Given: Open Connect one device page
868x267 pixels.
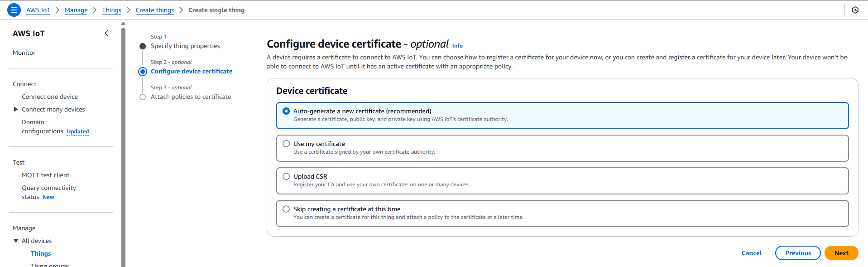Looking at the screenshot, I should point(49,97).
